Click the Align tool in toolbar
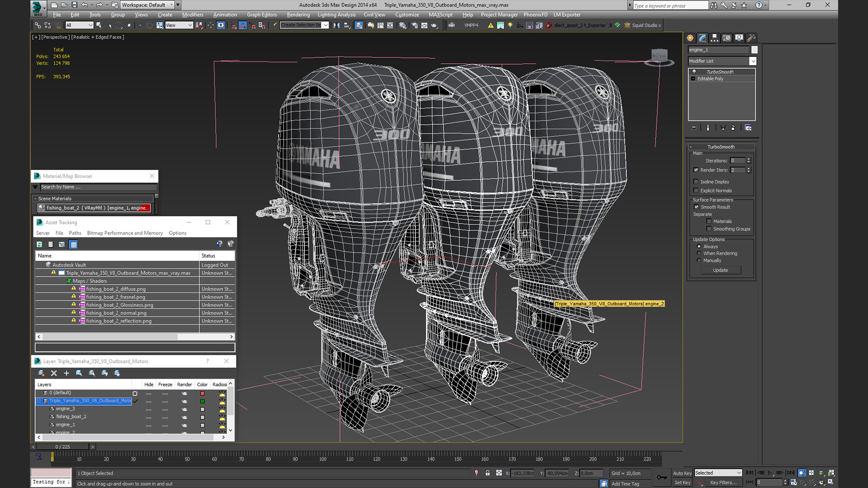This screenshot has width=868, height=488. pos(347,25)
